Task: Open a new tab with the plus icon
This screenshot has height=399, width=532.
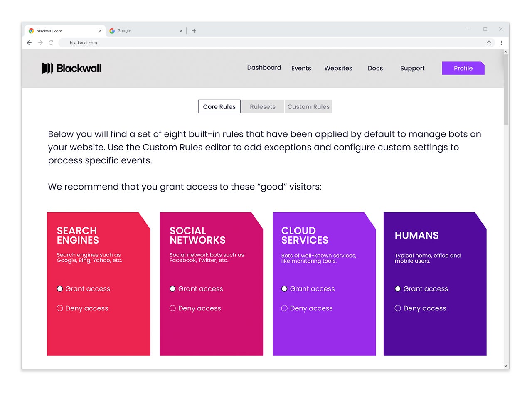Action: pos(194,31)
